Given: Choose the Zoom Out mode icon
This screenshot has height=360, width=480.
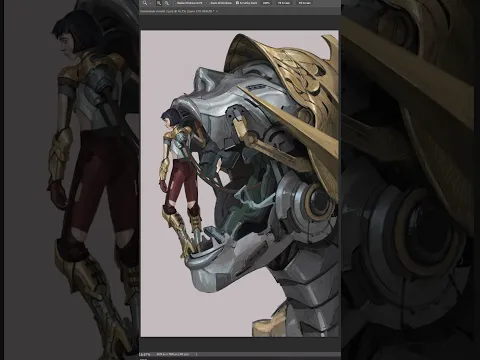Looking at the screenshot, I should pyautogui.click(x=167, y=3).
